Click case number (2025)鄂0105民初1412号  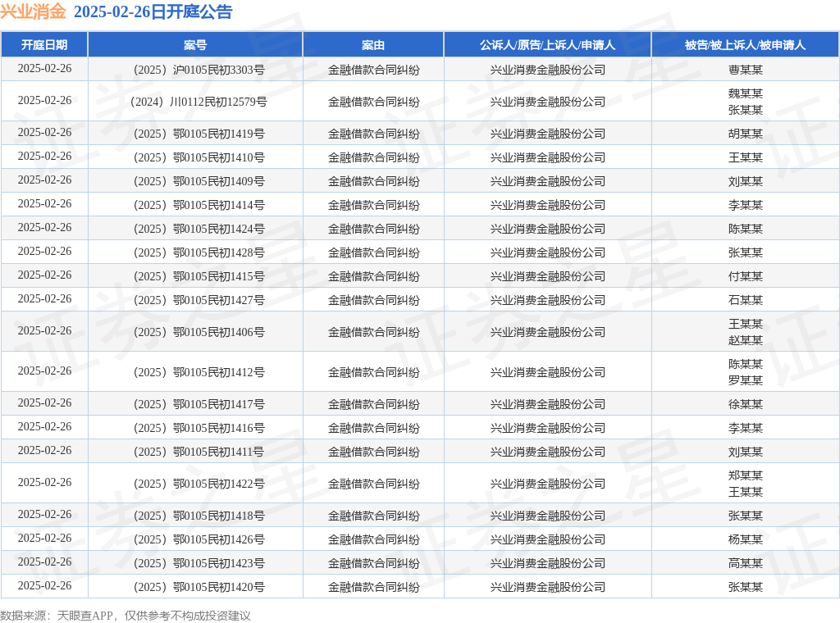click(x=199, y=372)
